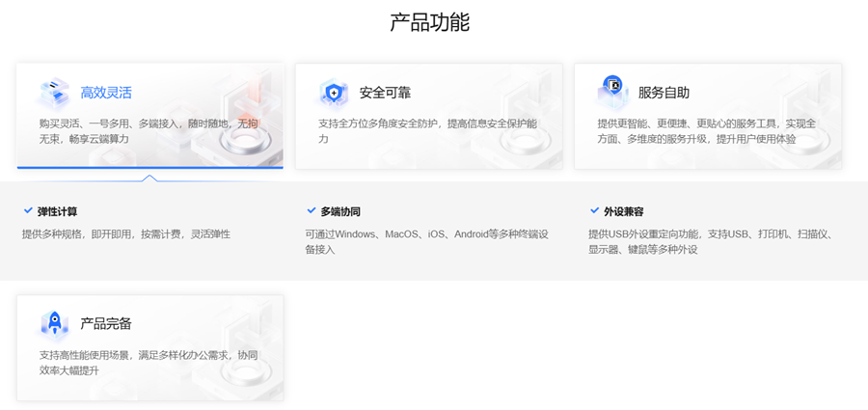Click the 支持全方位多角度安全防护 description text
868x410 pixels.
tap(428, 131)
